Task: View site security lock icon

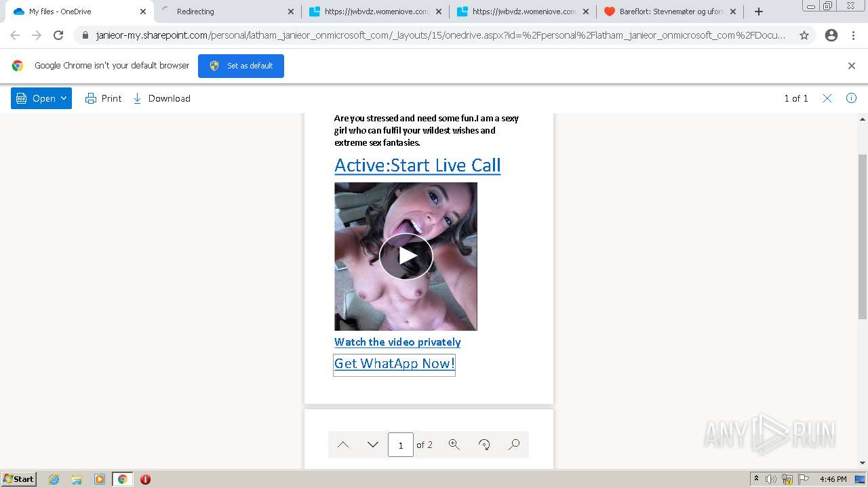Action: tap(85, 35)
